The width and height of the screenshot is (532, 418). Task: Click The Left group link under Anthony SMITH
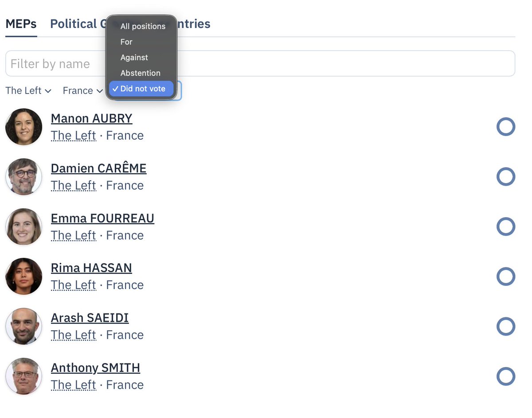[x=73, y=385]
